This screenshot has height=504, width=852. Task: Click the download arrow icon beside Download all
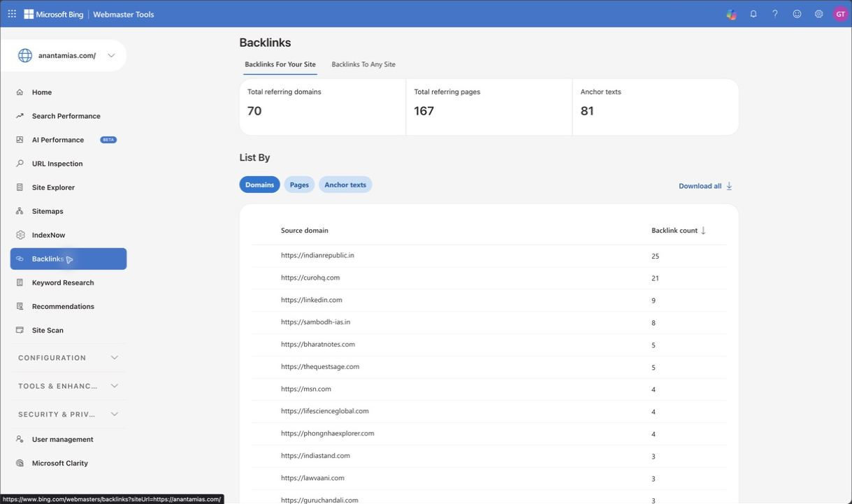[729, 186]
